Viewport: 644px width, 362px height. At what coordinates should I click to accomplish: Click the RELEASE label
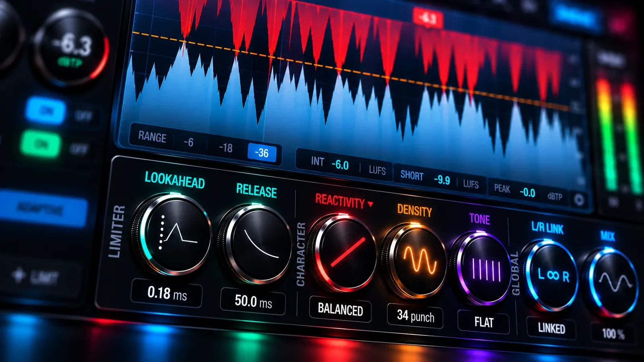point(256,190)
